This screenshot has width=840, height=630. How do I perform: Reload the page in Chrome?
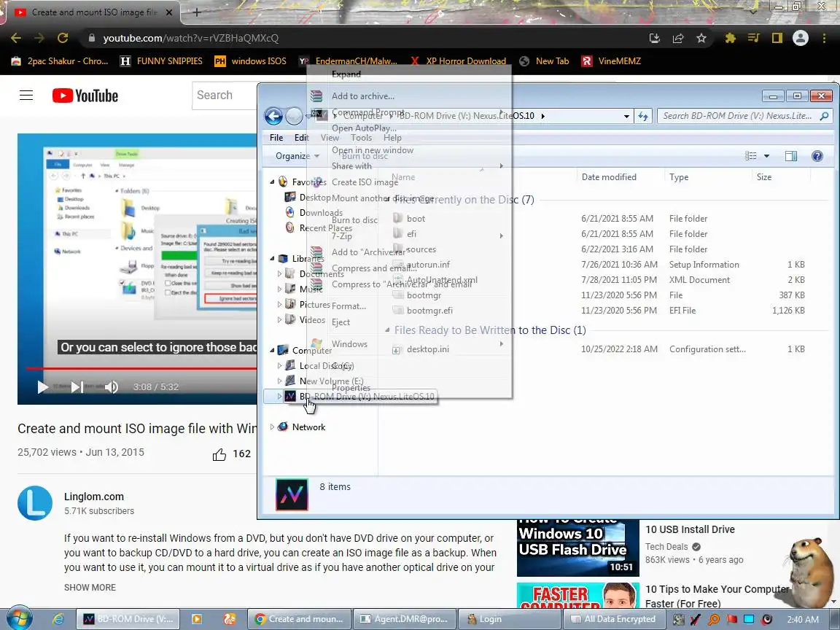tap(63, 38)
